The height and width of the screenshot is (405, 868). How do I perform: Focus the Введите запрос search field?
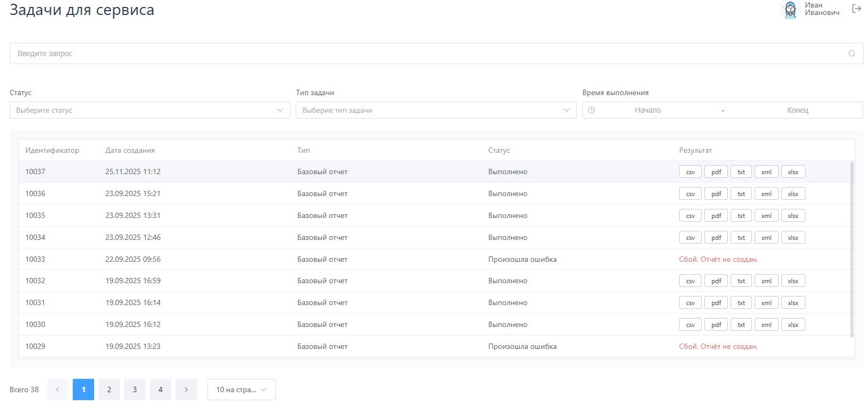coord(428,53)
